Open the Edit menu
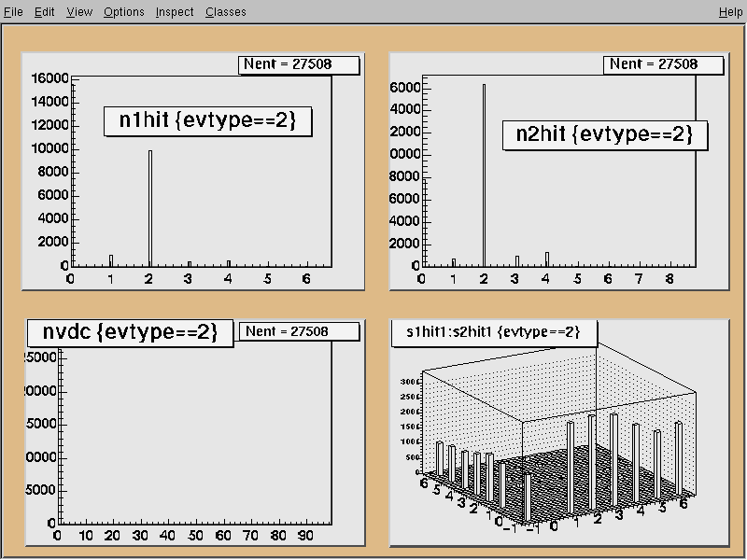This screenshot has width=747, height=560. [x=44, y=11]
